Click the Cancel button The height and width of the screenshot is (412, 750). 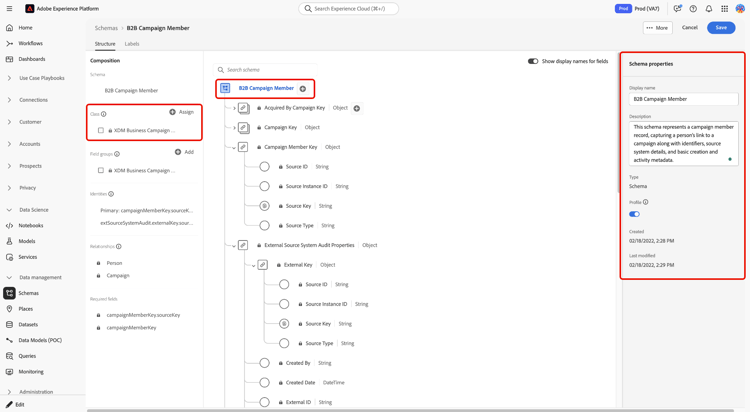[x=689, y=28]
